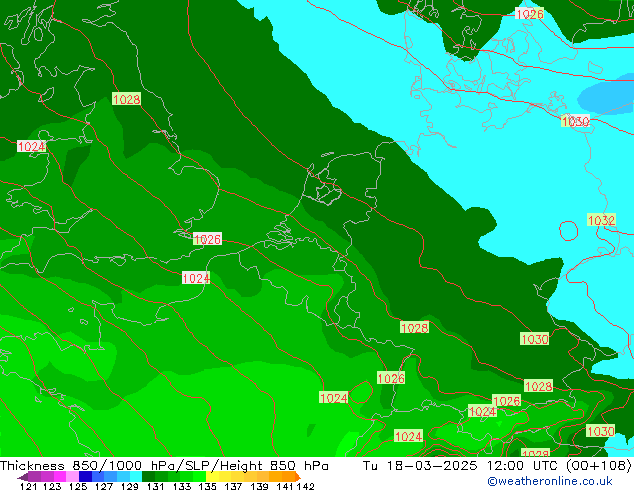Viewport: 634px width, 490px height.
Task: Open the weatheronline.co.uk link
Action: [550, 481]
